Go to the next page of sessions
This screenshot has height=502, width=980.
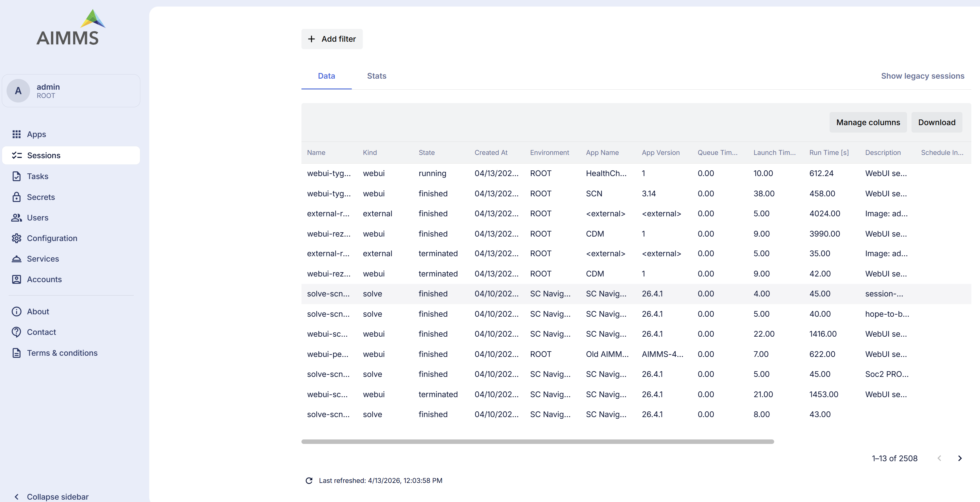(x=960, y=458)
